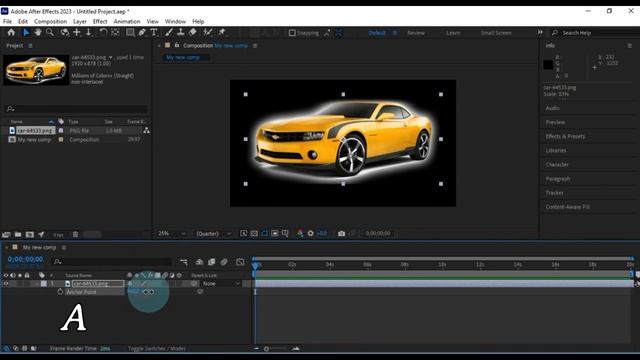The width and height of the screenshot is (640, 360).
Task: Expand the workspace overflow chevron
Action: click(540, 32)
